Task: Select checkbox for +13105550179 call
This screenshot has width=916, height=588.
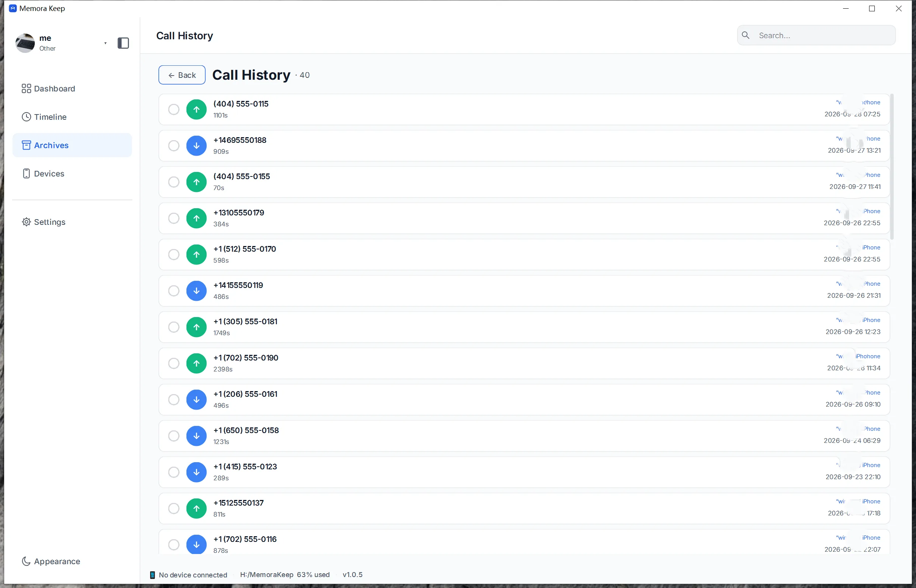Action: (x=174, y=218)
